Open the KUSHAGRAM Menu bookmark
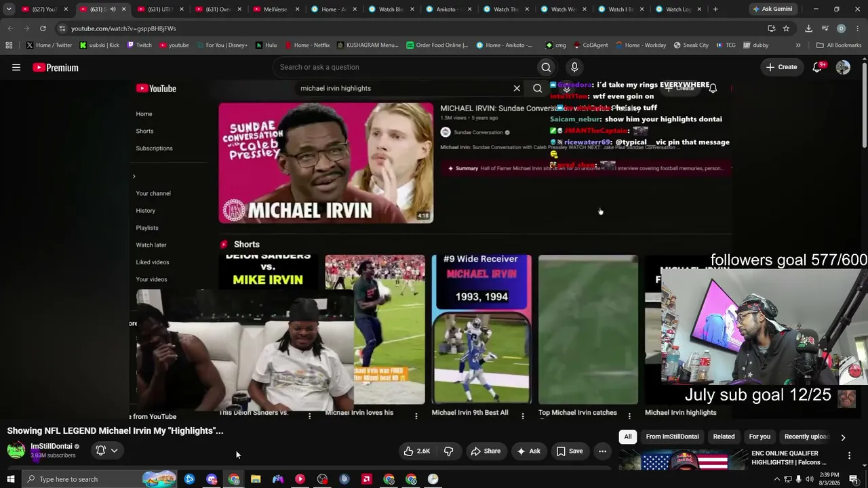Viewport: 868px width, 488px height. [x=368, y=45]
